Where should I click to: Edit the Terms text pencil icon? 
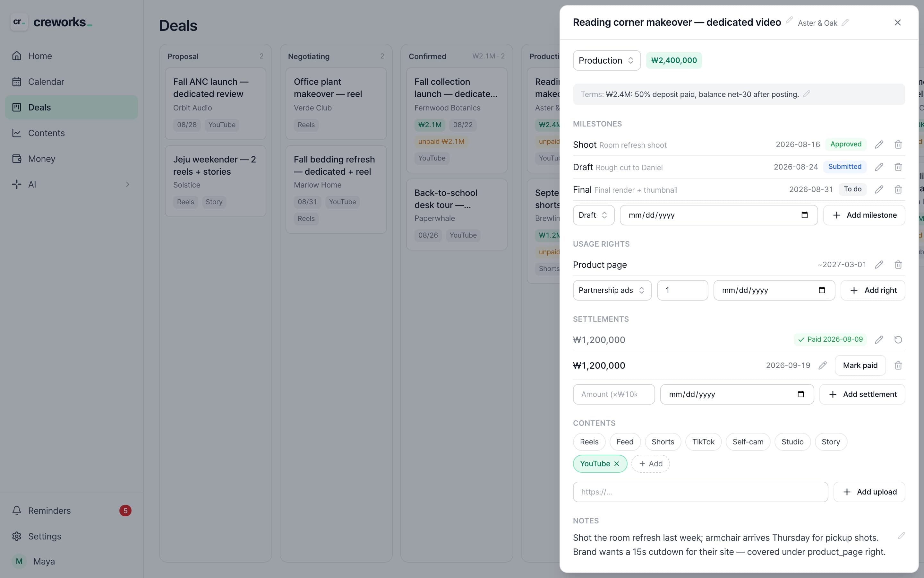coord(806,94)
